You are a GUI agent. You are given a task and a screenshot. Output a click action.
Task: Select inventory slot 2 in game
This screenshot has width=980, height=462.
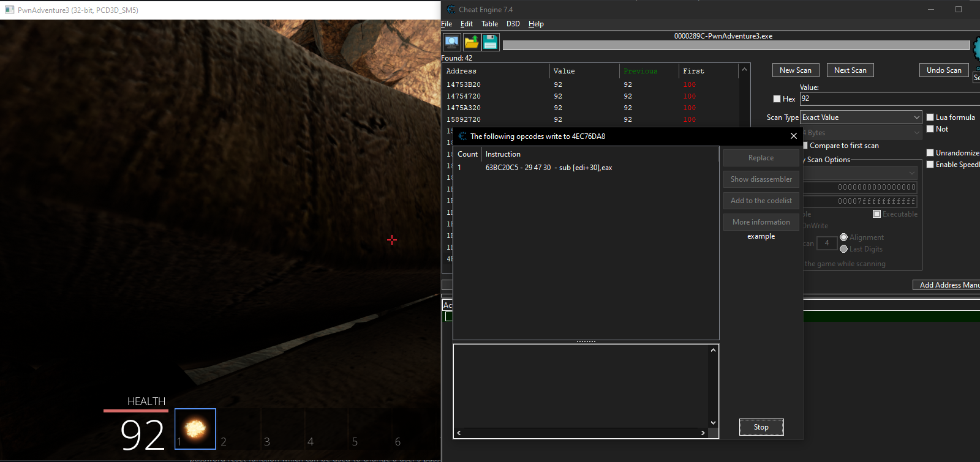tap(239, 428)
